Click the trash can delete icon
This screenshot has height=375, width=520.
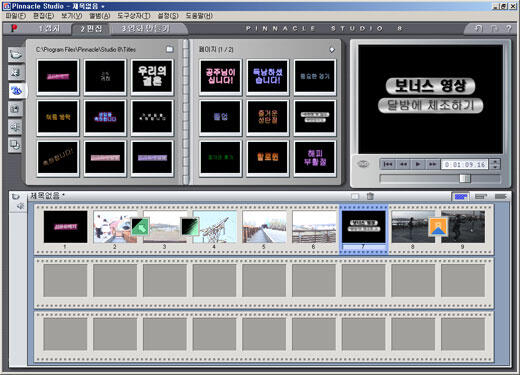(370, 196)
